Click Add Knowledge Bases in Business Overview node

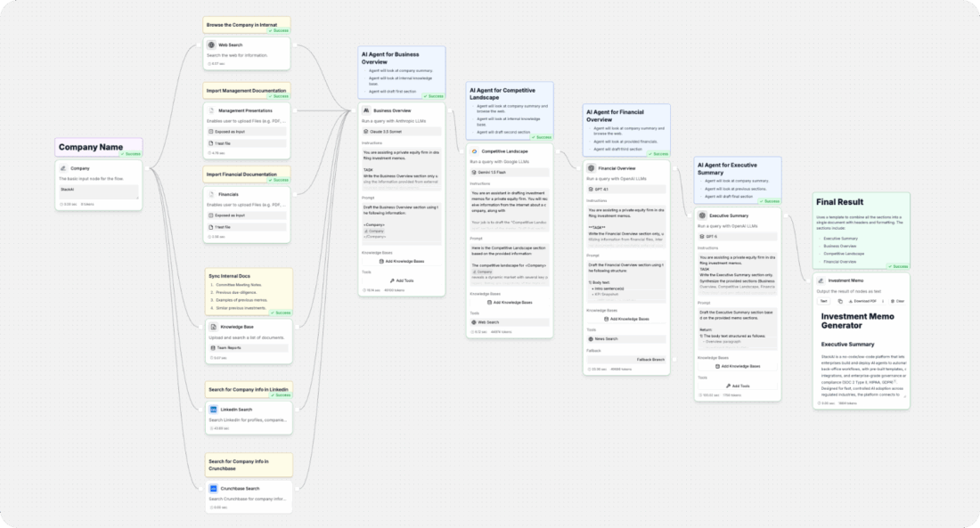pyautogui.click(x=401, y=261)
